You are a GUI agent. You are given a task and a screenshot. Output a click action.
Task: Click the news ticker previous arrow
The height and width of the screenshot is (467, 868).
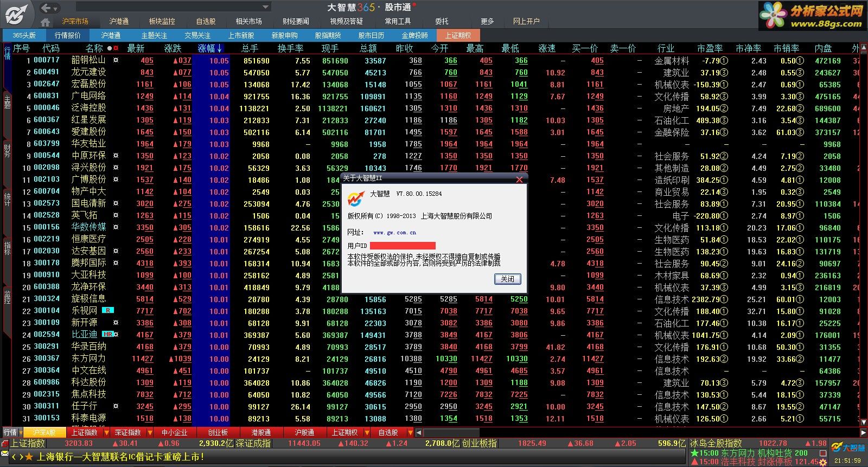click(15, 457)
